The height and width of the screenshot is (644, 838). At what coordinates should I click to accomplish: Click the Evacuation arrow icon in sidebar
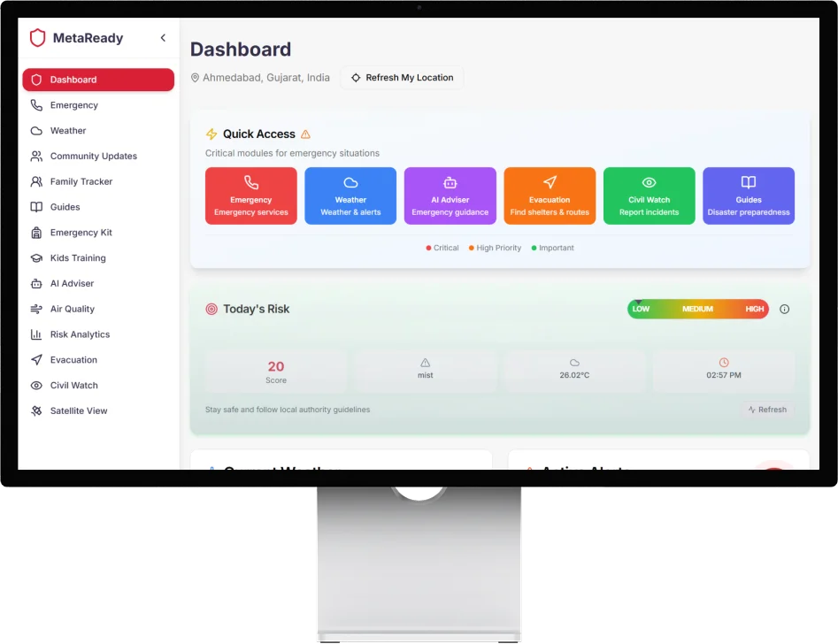click(x=36, y=360)
